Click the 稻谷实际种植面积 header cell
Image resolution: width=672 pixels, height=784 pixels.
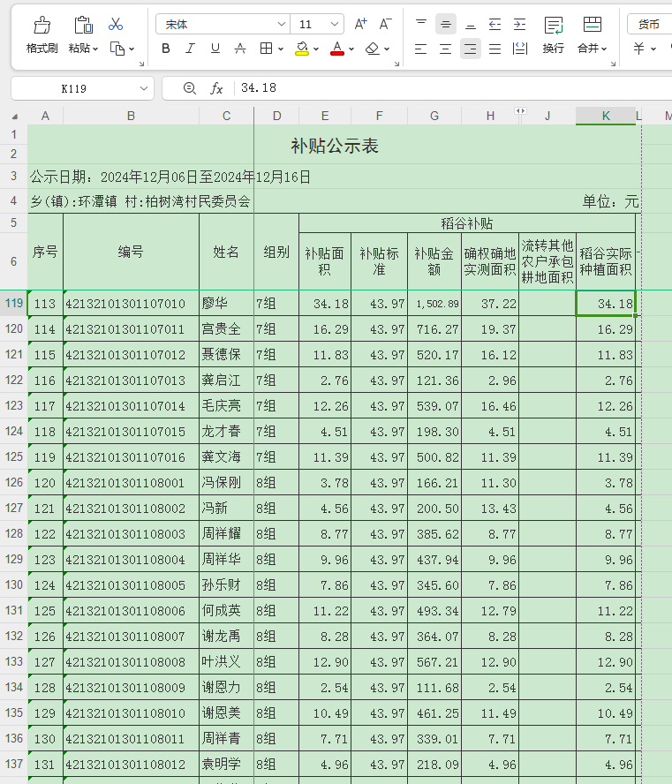click(x=606, y=261)
